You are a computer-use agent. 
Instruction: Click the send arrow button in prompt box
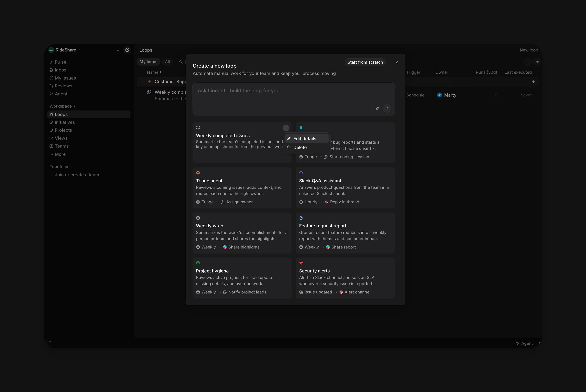(x=387, y=108)
